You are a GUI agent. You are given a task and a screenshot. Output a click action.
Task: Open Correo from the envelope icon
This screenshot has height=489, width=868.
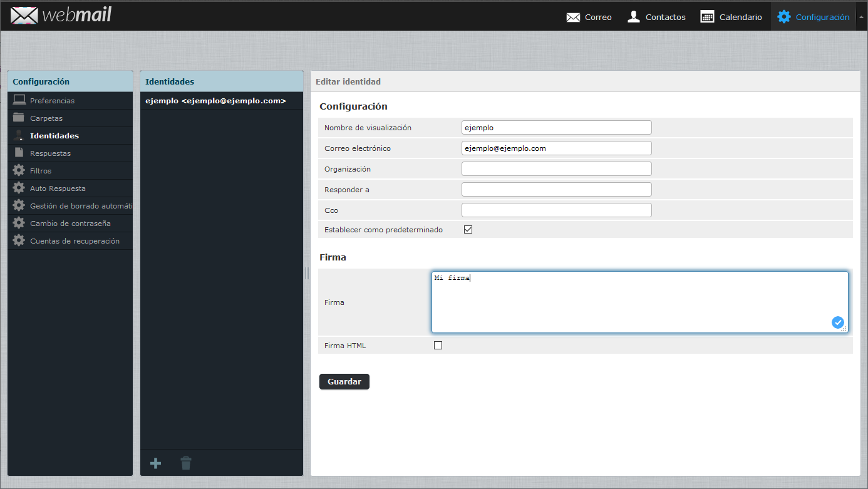[573, 18]
